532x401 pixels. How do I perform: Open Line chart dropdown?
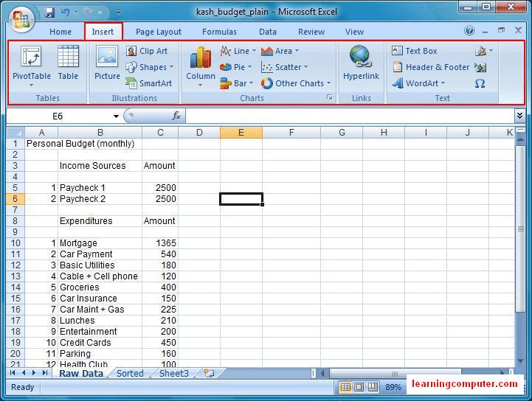click(x=238, y=51)
